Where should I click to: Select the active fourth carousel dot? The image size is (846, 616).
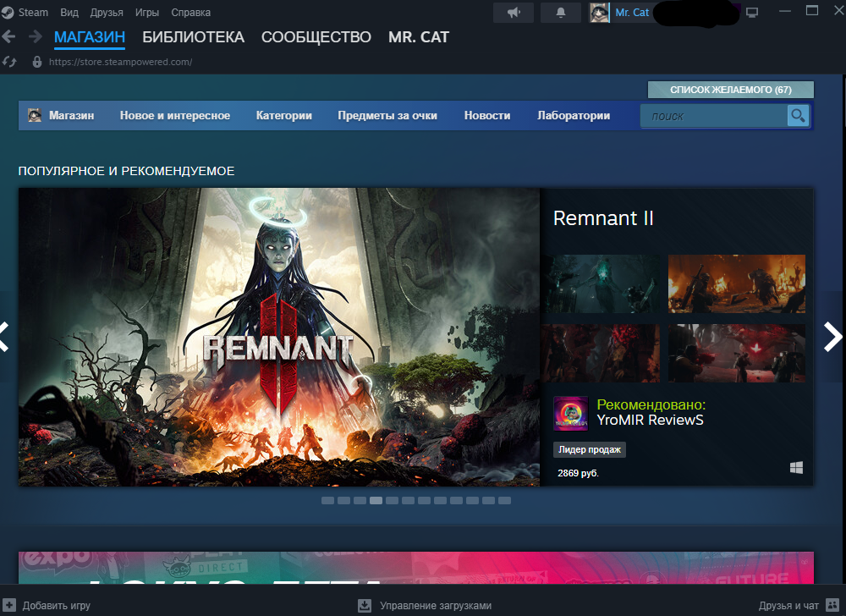tap(376, 501)
